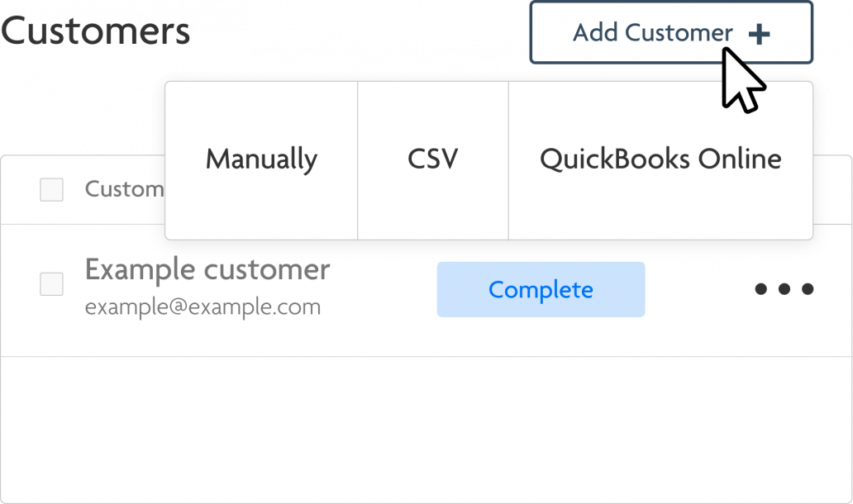Click the empty table area below the row
This screenshot has width=853, height=504.
point(426,430)
